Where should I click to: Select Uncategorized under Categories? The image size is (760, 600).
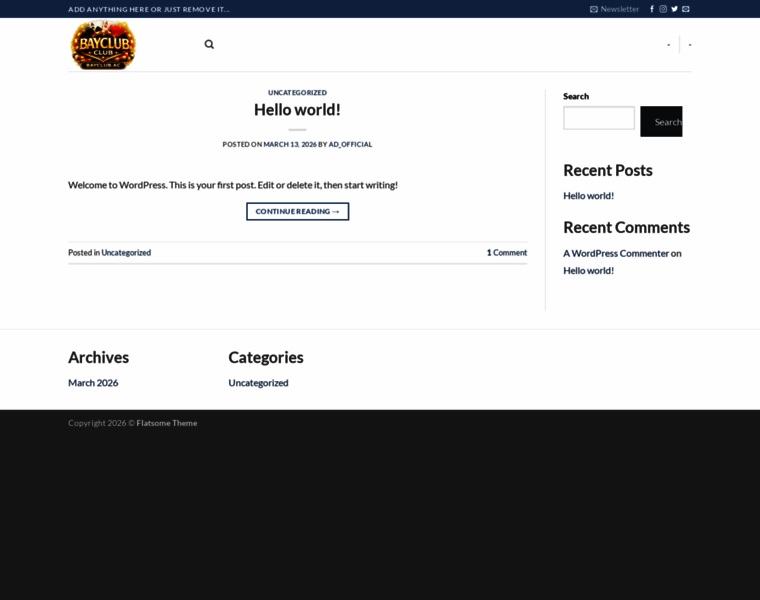click(258, 383)
